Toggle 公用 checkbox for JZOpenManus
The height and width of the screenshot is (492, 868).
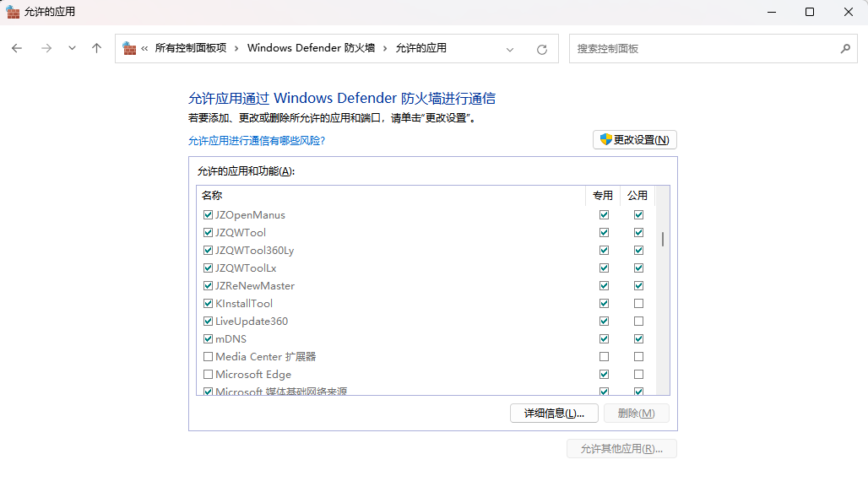[639, 214]
